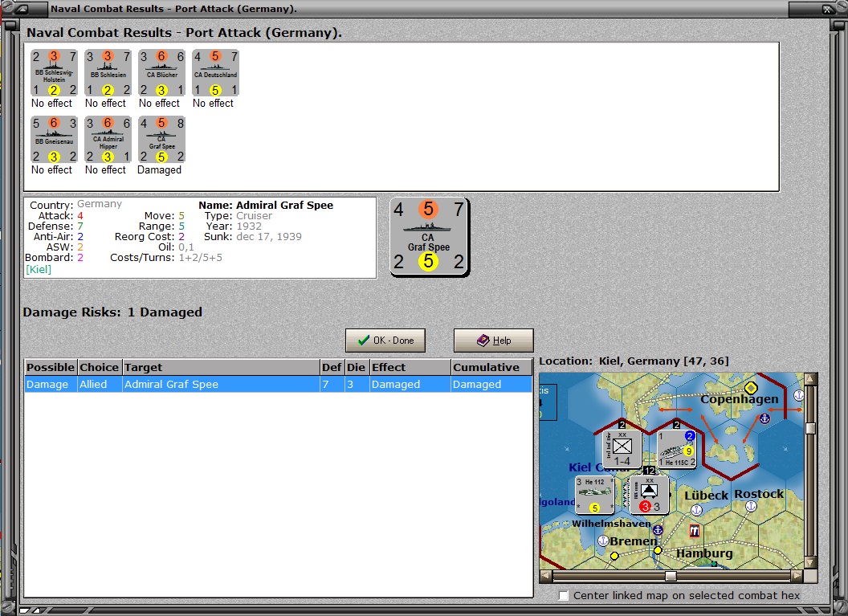848x616 pixels.
Task: Click the Possible column header
Action: [51, 367]
